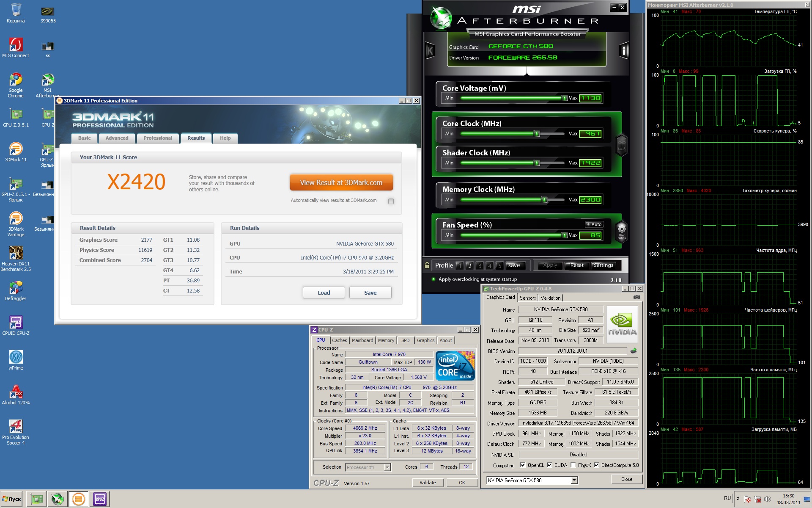The width and height of the screenshot is (812, 508).
Task: Click the GPU-Z BIOS save icon
Action: pyautogui.click(x=634, y=351)
